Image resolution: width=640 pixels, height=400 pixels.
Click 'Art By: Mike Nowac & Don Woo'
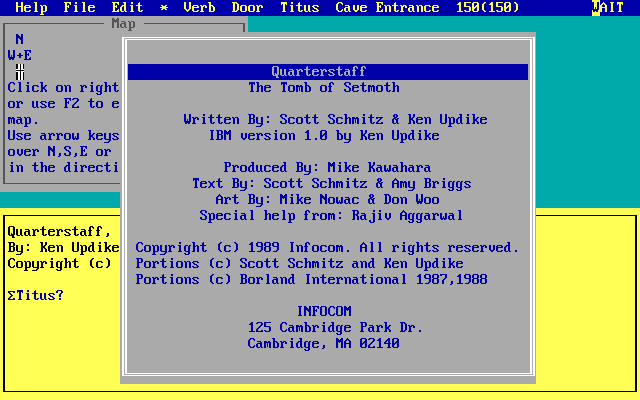[327, 199]
